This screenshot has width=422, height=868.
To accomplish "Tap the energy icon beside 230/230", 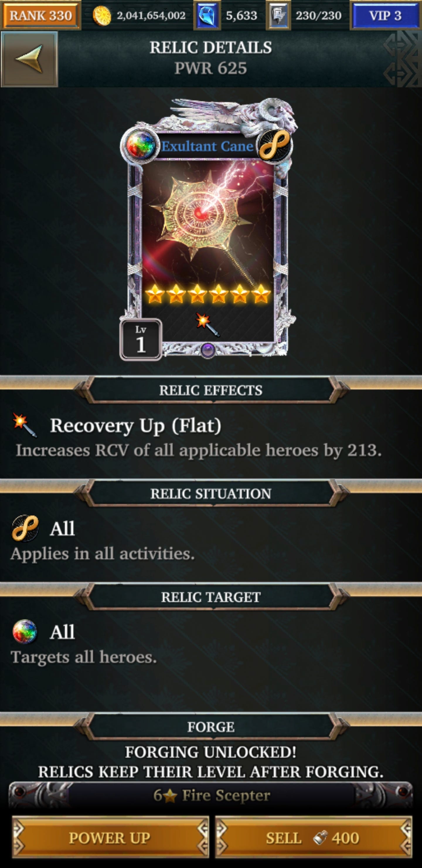I will (278, 16).
